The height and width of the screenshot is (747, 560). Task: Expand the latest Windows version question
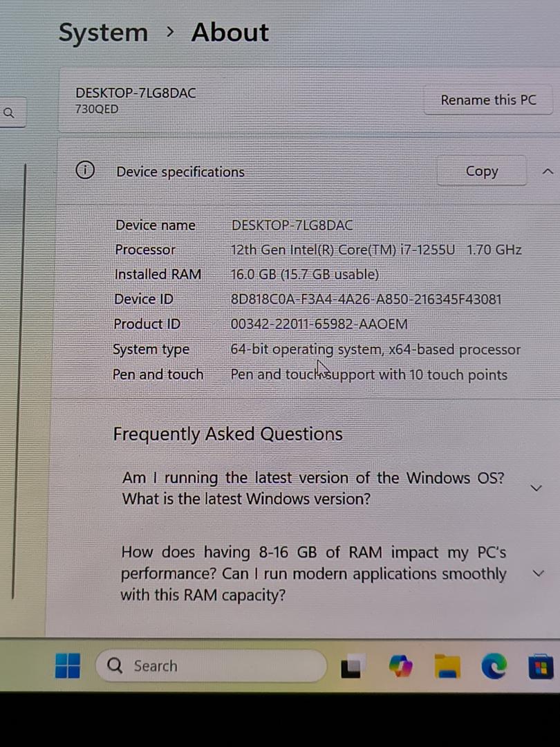[536, 488]
